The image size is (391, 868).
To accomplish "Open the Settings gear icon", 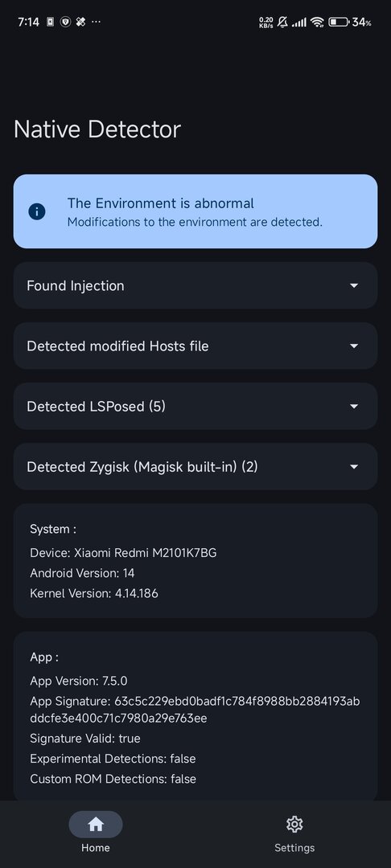I will pos(294,825).
